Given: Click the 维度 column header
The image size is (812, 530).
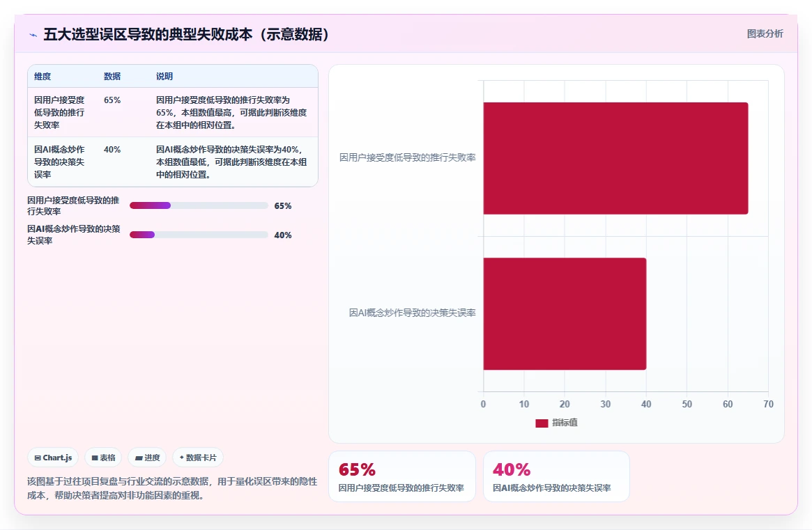Looking at the screenshot, I should [x=43, y=76].
